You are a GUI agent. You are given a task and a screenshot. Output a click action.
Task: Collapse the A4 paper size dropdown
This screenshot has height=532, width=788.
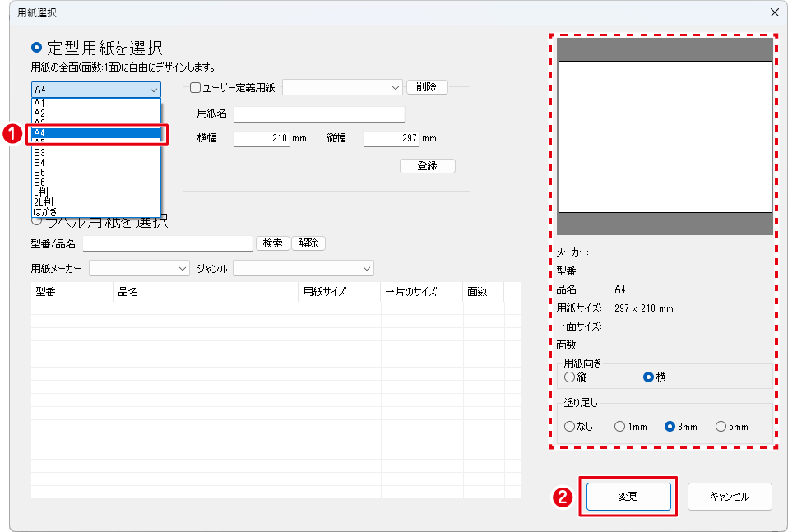[153, 90]
